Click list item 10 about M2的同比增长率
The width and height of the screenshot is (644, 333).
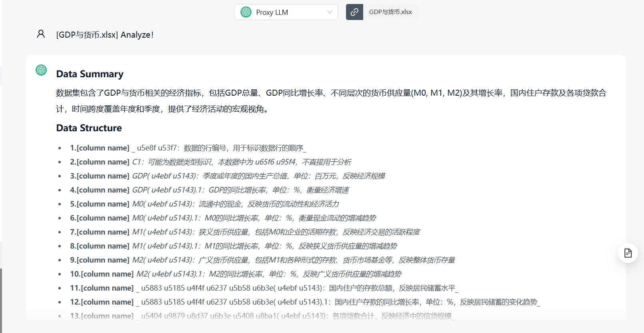[236, 274]
